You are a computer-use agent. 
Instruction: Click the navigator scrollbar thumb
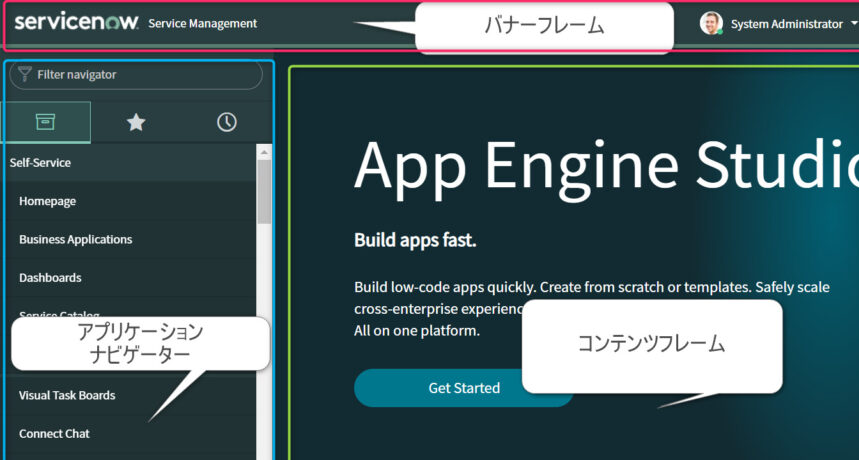tap(264, 191)
